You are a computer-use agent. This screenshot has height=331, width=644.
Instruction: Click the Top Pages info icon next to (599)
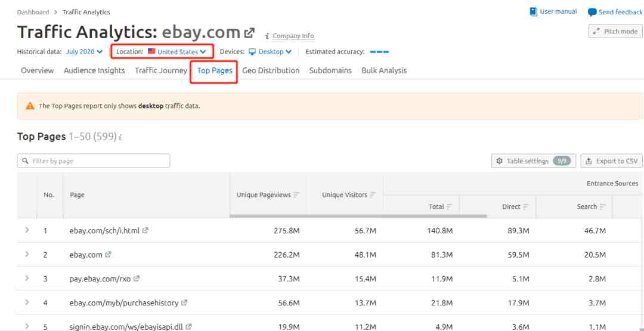[120, 137]
